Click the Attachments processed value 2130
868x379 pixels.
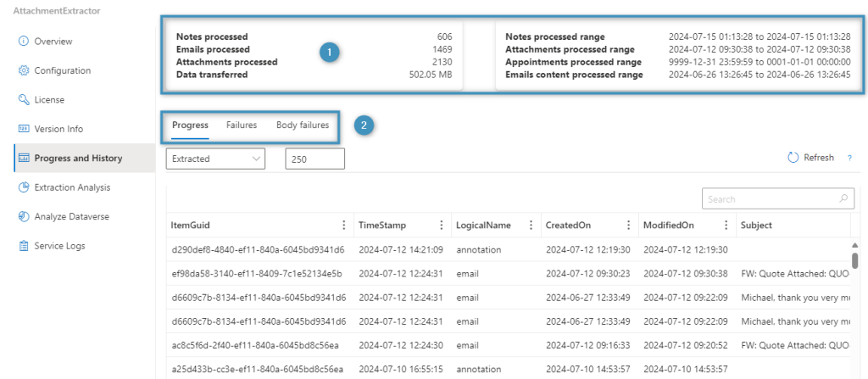tap(442, 62)
